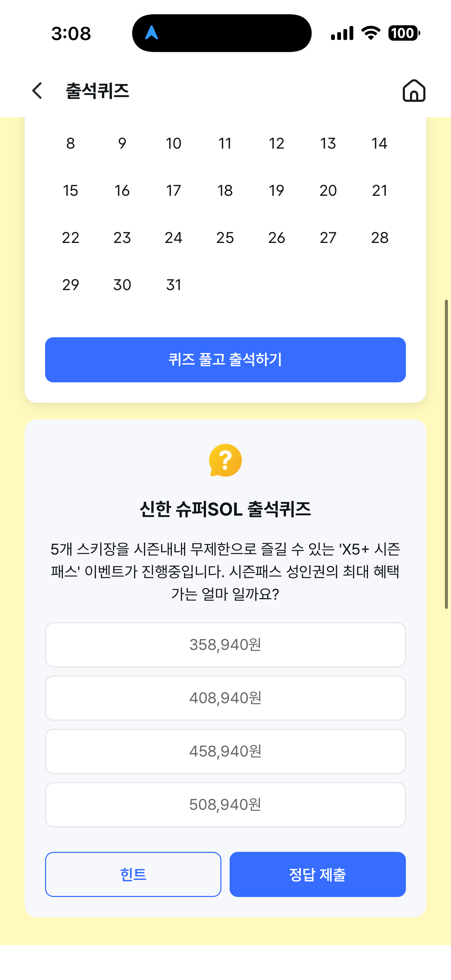Image resolution: width=451 pixels, height=980 pixels.
Task: Pick the 458,940원 answer option
Action: pyautogui.click(x=225, y=751)
